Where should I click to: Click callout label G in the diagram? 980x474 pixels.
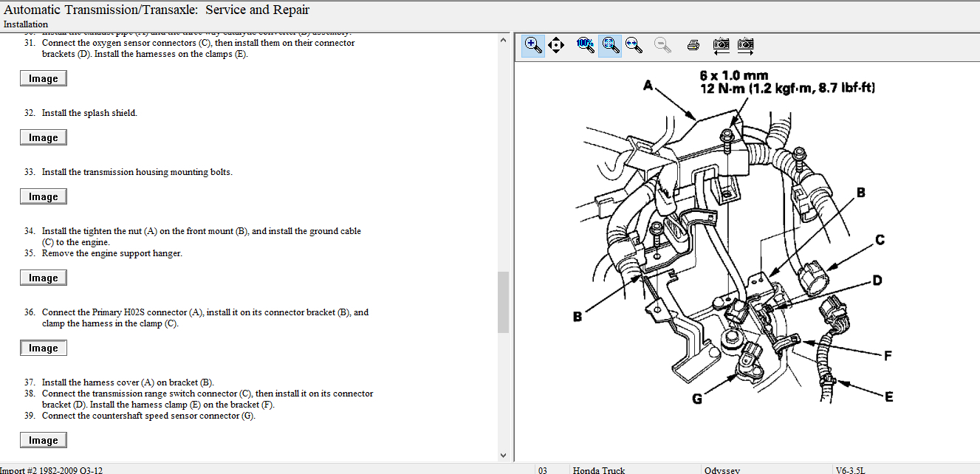(x=697, y=399)
